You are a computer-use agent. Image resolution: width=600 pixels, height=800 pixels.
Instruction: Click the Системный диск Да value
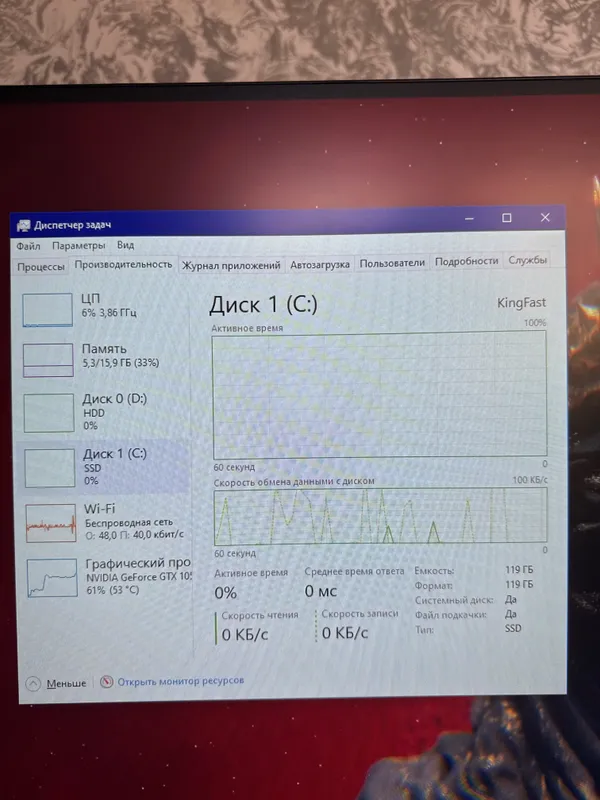pyautogui.click(x=511, y=599)
